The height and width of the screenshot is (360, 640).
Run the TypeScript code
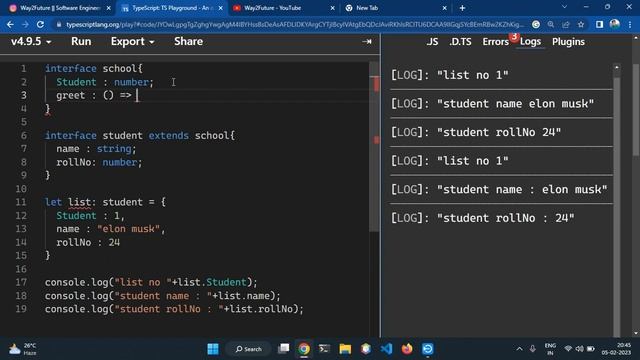coord(81,42)
